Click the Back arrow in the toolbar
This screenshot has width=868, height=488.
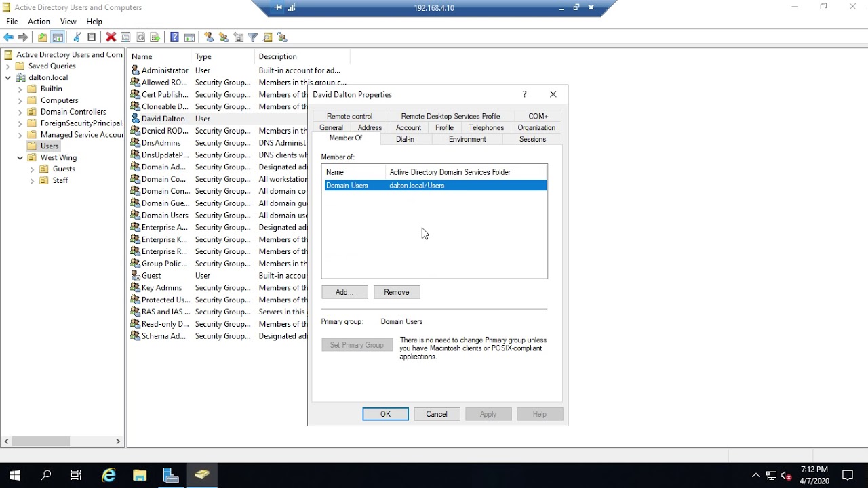(8, 37)
